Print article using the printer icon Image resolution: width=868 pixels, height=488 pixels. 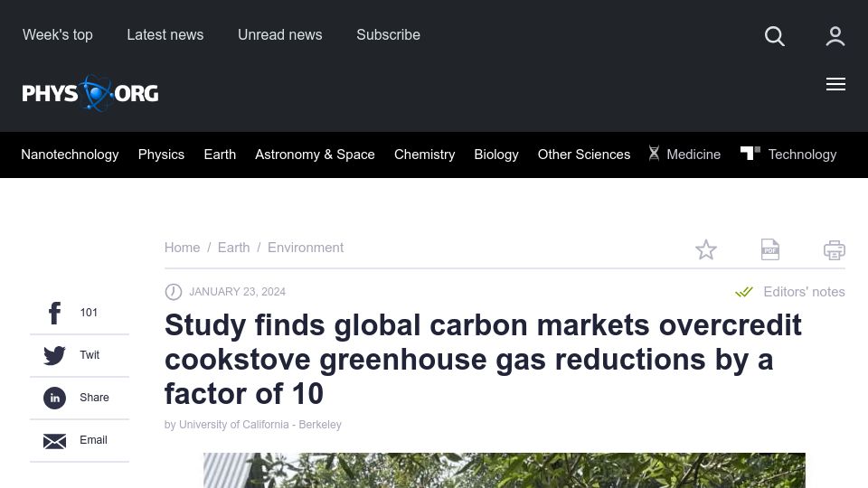click(x=835, y=250)
